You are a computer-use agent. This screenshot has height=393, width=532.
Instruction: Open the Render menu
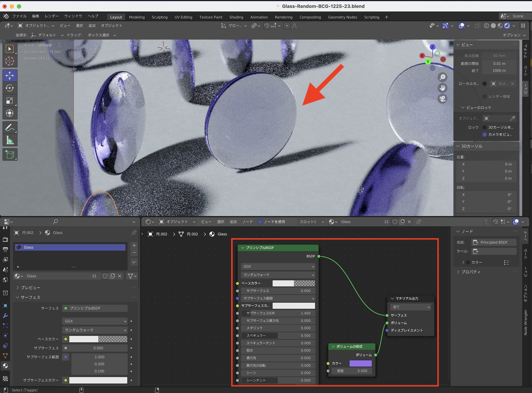coord(52,16)
